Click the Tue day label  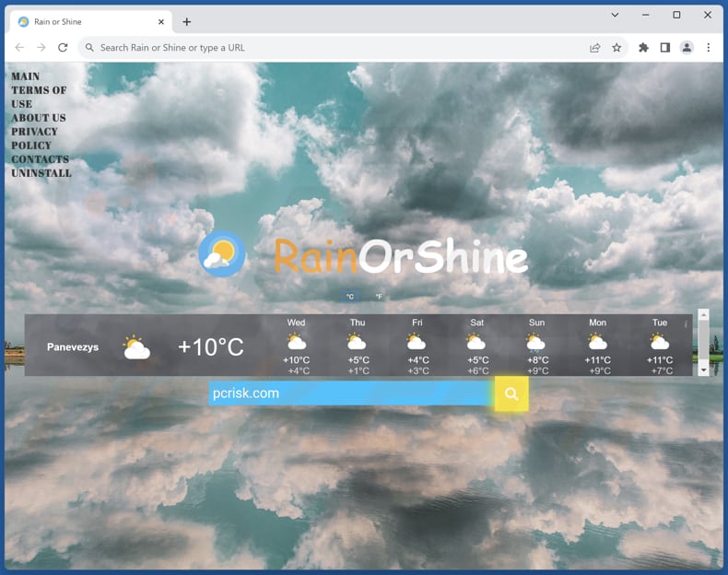(659, 323)
